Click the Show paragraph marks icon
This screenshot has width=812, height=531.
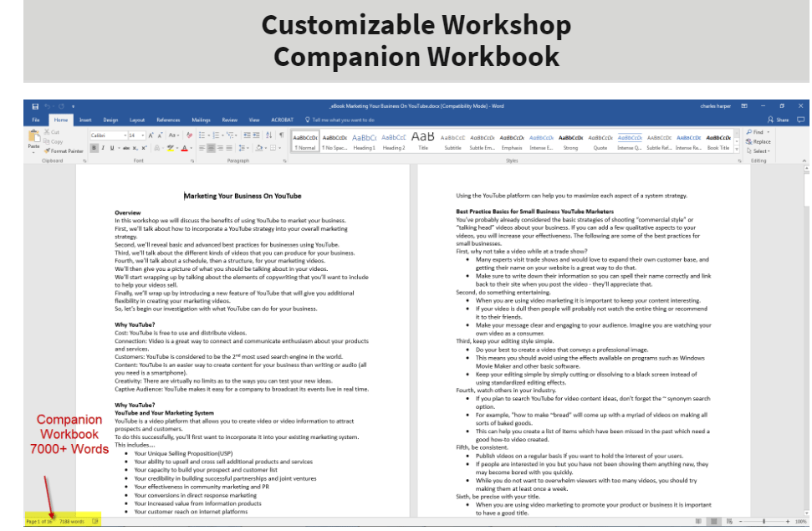(281, 135)
